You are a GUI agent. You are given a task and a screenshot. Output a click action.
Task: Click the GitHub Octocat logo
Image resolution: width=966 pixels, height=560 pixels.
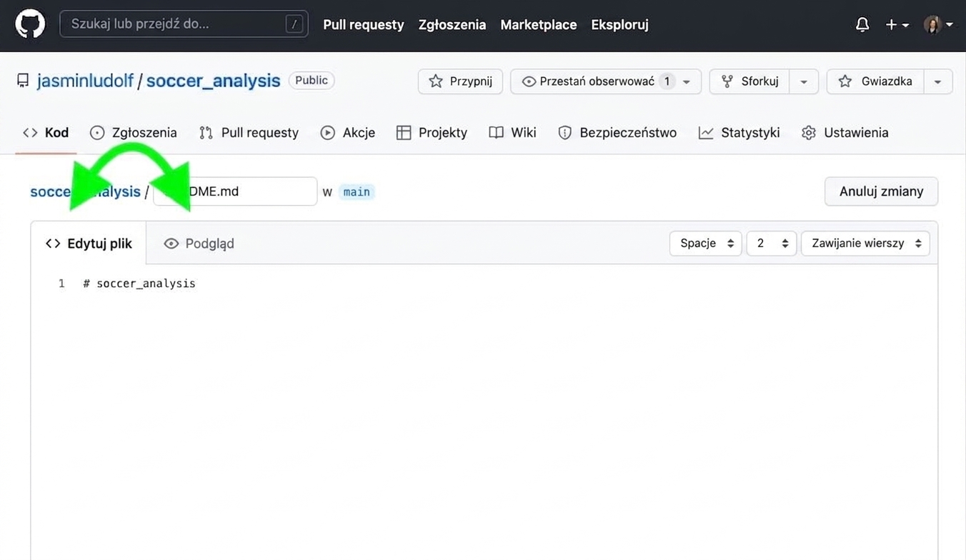[x=30, y=24]
